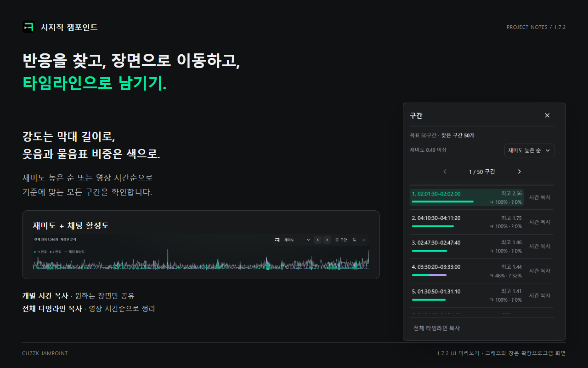Select segment 3. 02:47:30–02:47:40
The width and height of the screenshot is (588, 368).
pos(467,247)
